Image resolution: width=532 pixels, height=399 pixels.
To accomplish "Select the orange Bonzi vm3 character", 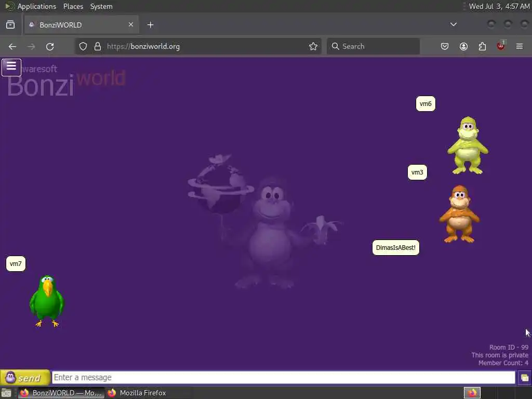I will pyautogui.click(x=459, y=214).
